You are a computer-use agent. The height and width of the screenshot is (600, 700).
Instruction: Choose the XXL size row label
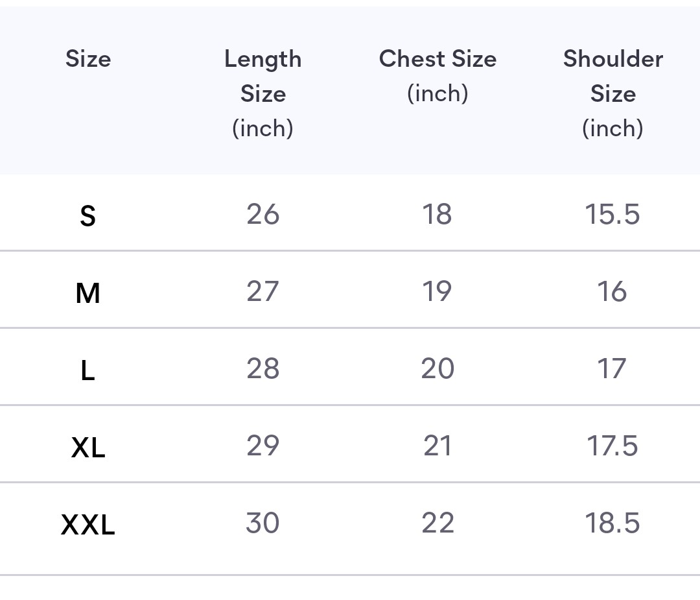[x=88, y=525]
